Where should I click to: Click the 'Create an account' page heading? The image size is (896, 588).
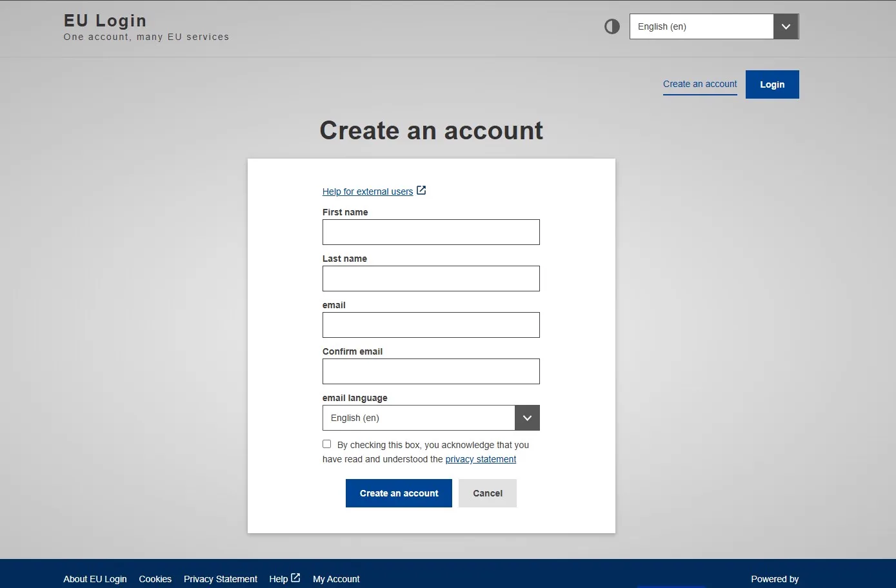pyautogui.click(x=432, y=130)
